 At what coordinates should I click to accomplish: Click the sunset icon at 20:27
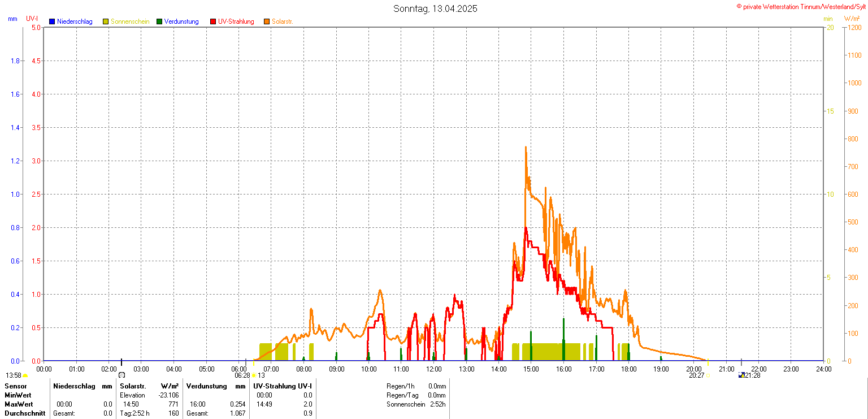coord(708,375)
